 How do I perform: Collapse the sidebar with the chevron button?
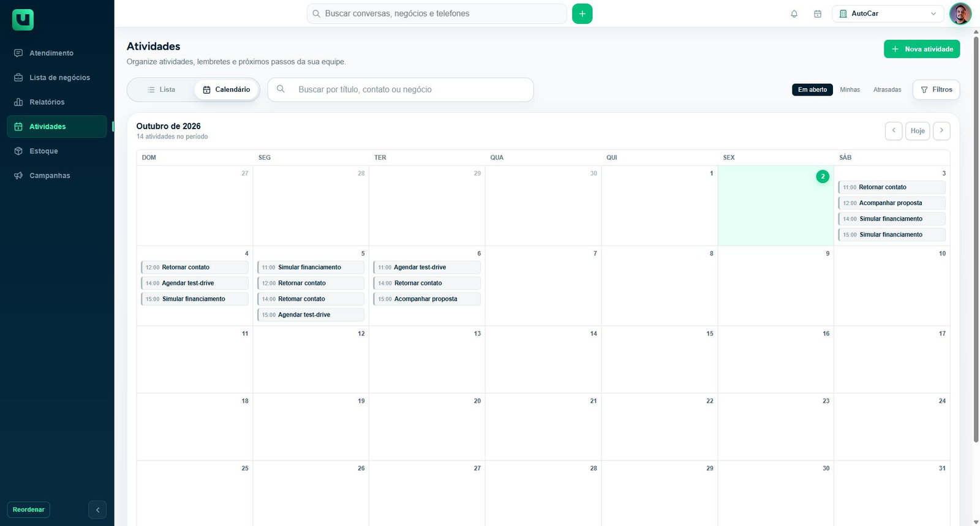point(97,509)
